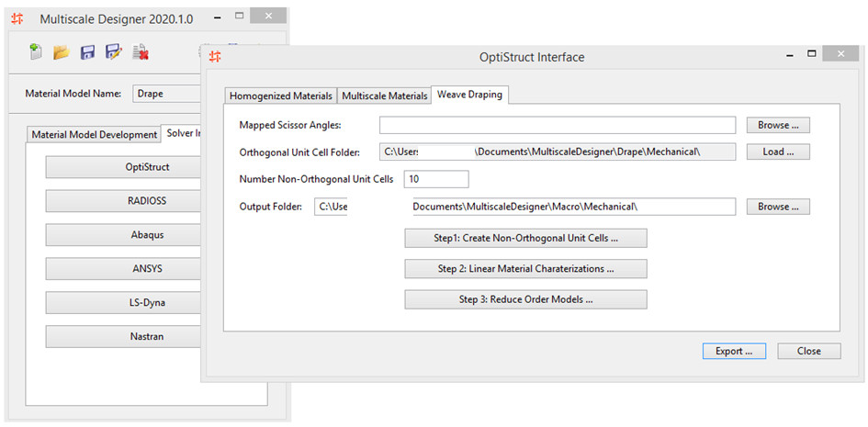Viewport: 868px width, 427px height.
Task: Switch to the Homogenized Materials tab
Action: [x=281, y=96]
